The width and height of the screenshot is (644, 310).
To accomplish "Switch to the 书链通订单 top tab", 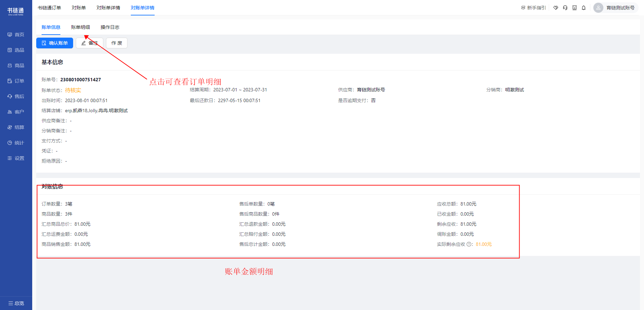I will click(x=49, y=8).
